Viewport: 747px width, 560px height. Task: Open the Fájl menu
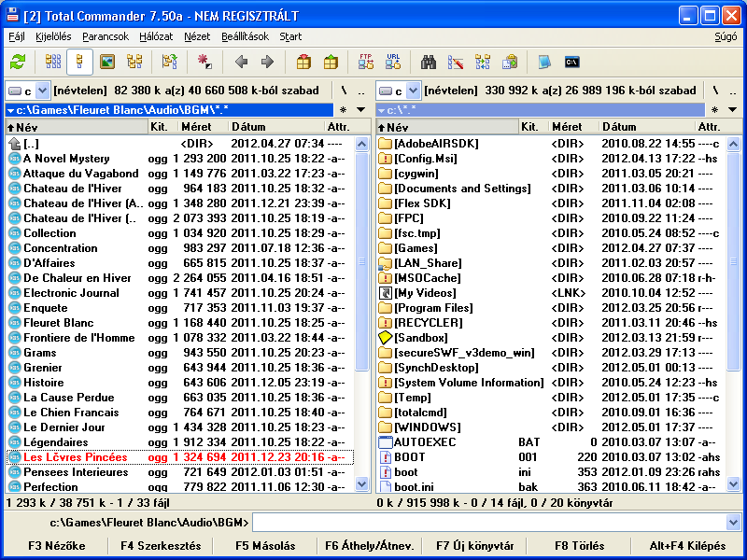click(17, 36)
